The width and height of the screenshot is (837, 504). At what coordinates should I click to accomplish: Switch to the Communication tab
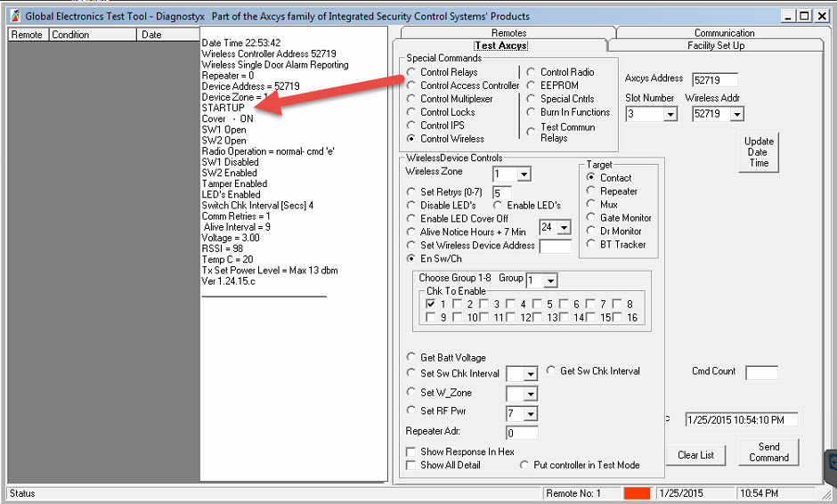724,33
